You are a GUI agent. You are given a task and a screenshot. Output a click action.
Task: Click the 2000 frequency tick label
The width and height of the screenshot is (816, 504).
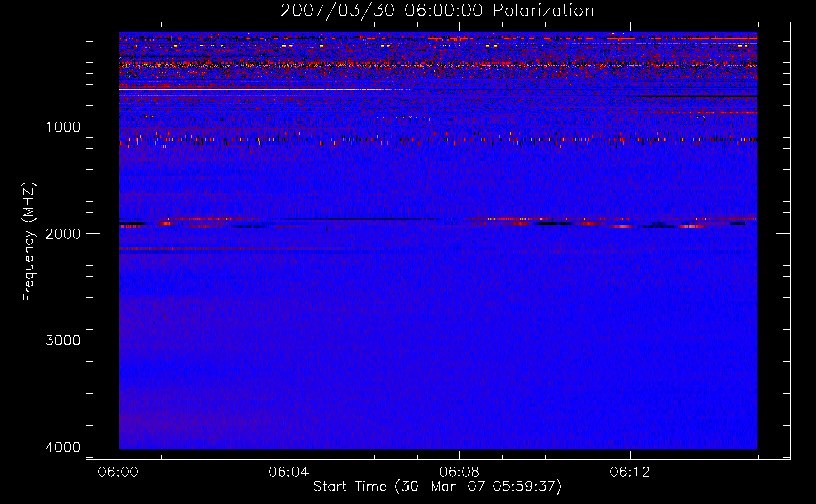(63, 233)
